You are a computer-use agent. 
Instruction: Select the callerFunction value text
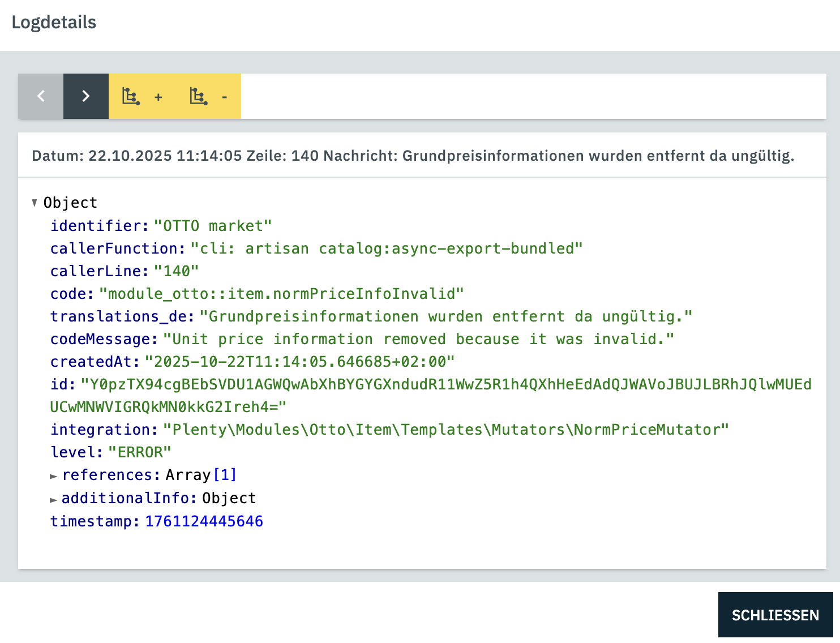click(386, 248)
